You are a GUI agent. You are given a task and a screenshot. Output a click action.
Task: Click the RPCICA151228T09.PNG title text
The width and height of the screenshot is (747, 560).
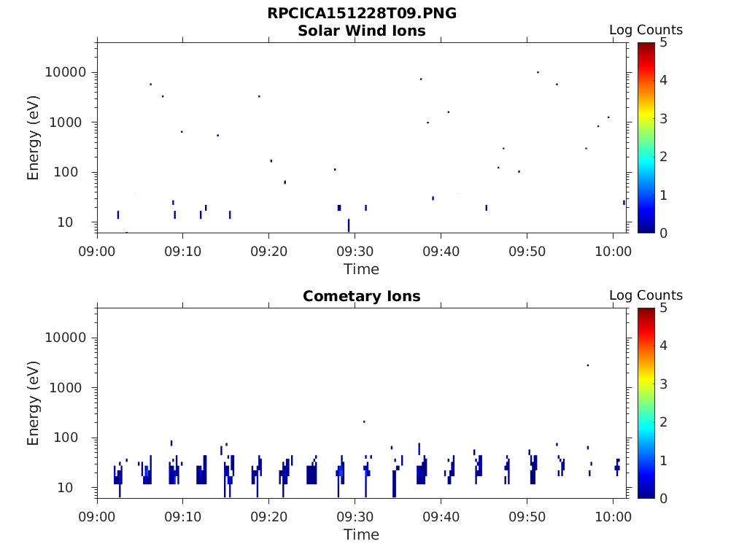pos(362,13)
